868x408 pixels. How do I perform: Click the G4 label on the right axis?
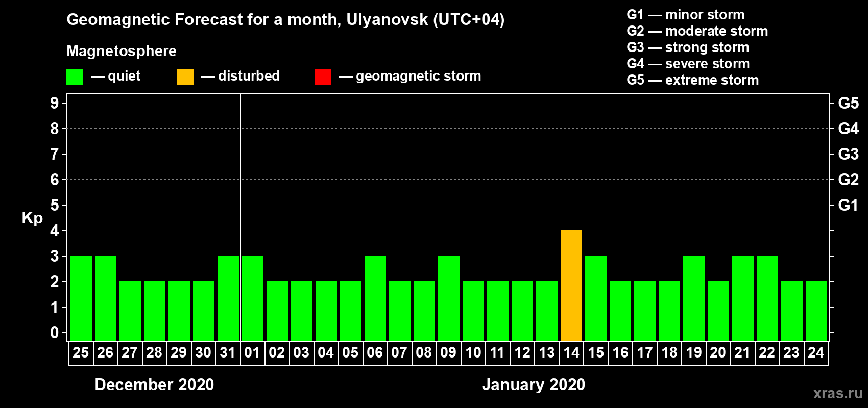pos(848,129)
